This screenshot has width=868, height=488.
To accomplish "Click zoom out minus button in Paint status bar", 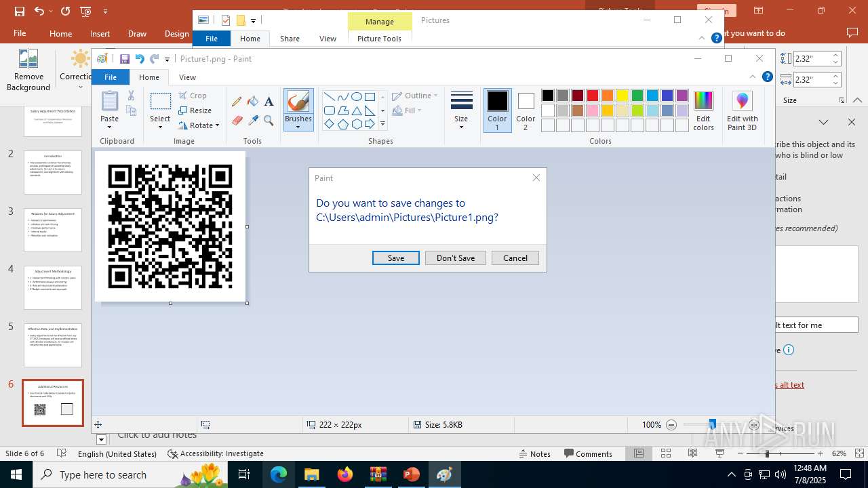I will tap(671, 425).
